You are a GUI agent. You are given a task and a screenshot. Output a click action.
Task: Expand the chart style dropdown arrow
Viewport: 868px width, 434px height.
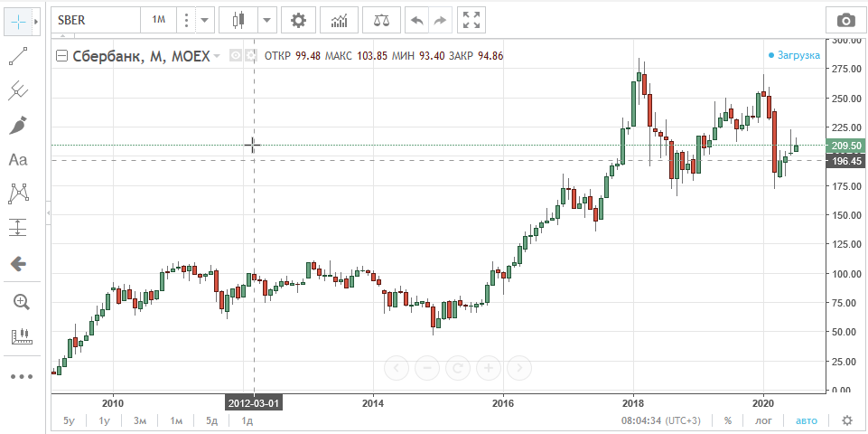[266, 21]
